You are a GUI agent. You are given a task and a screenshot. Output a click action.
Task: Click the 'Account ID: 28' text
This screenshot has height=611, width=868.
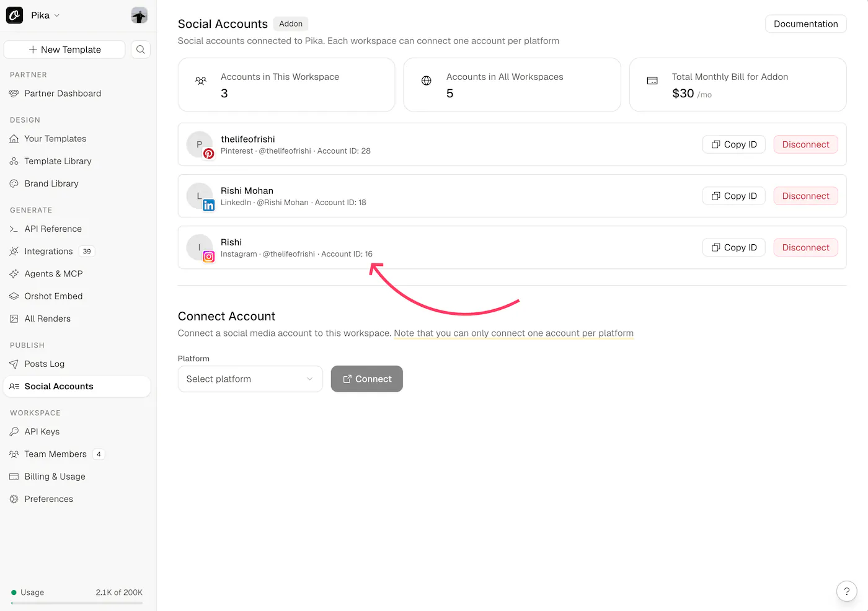point(344,151)
